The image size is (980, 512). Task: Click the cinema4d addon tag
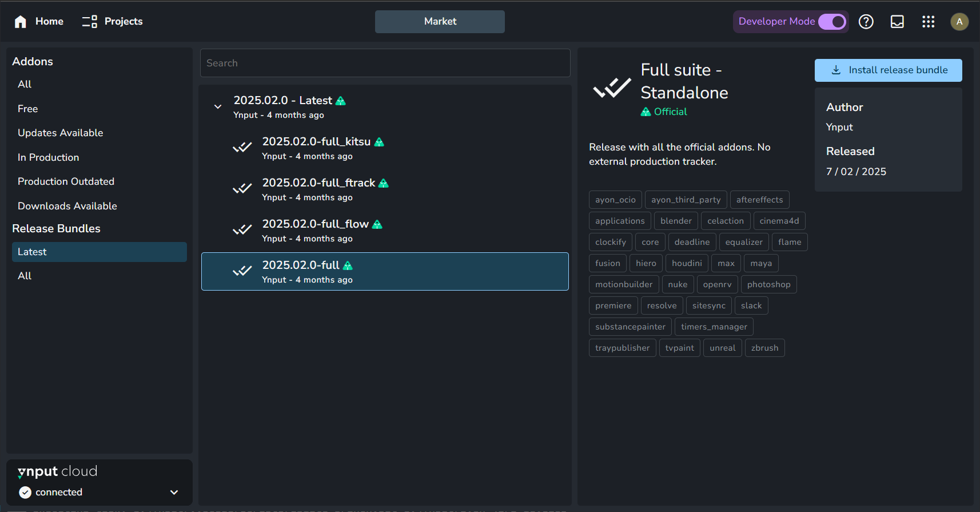[x=779, y=221]
